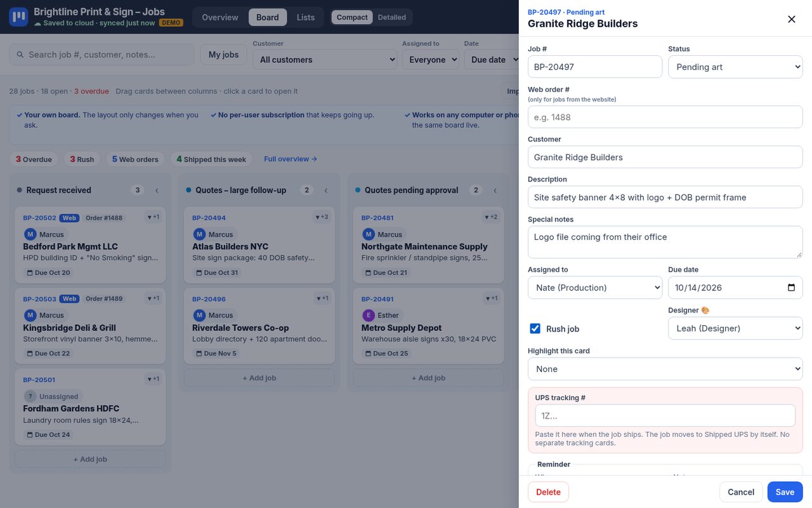This screenshot has height=508, width=812.
Task: Click Marcus avatar on Kingsbridge Deli card
Action: (x=30, y=315)
